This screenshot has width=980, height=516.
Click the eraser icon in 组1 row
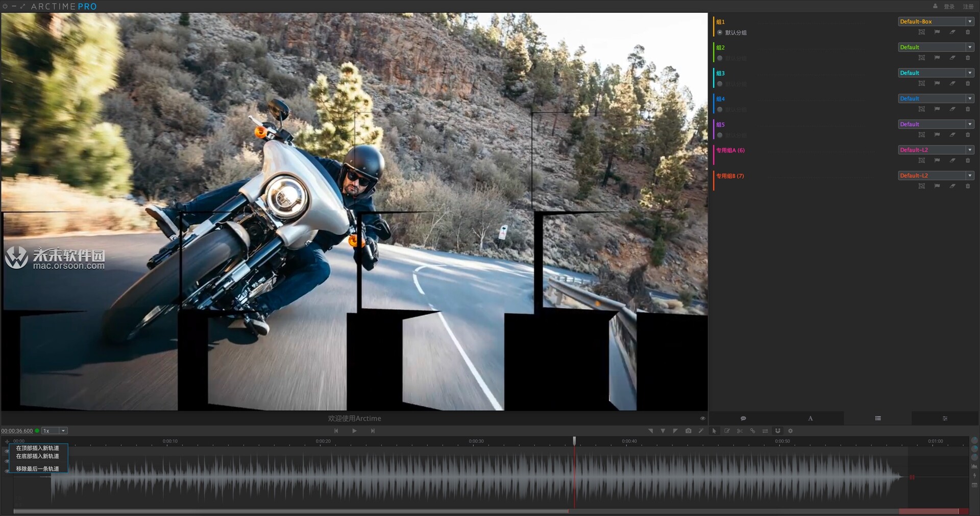click(952, 32)
